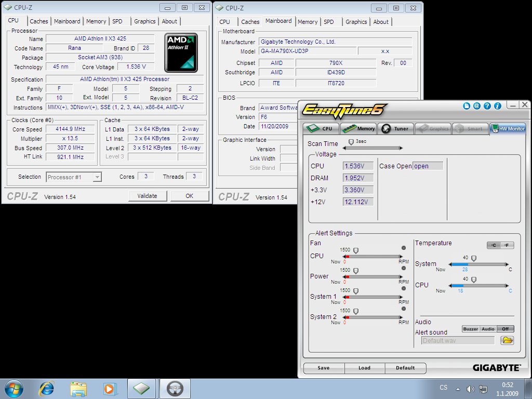Launch Windows Media Player from taskbar
532x399 pixels.
[x=110, y=389]
